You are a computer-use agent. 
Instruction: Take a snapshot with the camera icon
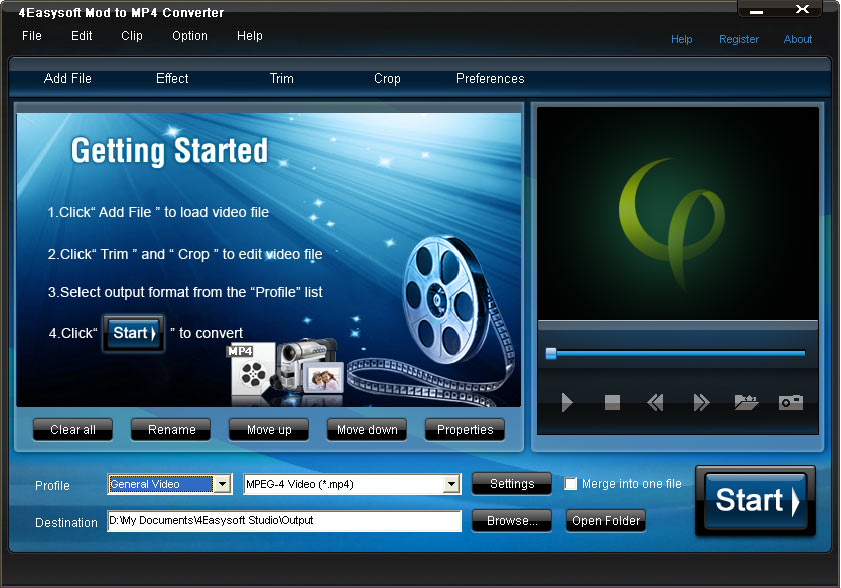790,403
